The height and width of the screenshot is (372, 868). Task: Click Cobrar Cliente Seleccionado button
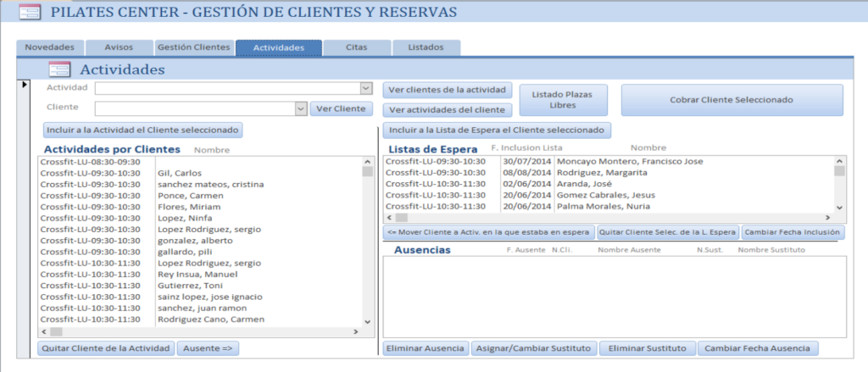[732, 100]
